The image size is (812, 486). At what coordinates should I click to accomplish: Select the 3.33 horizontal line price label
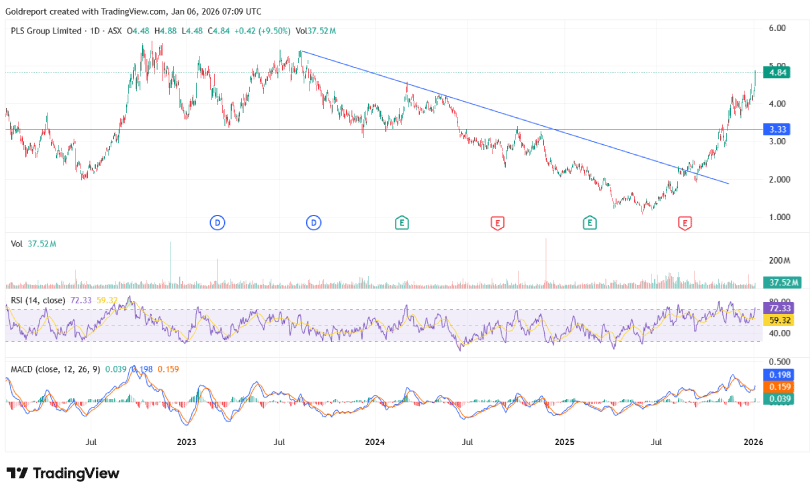[x=775, y=129]
